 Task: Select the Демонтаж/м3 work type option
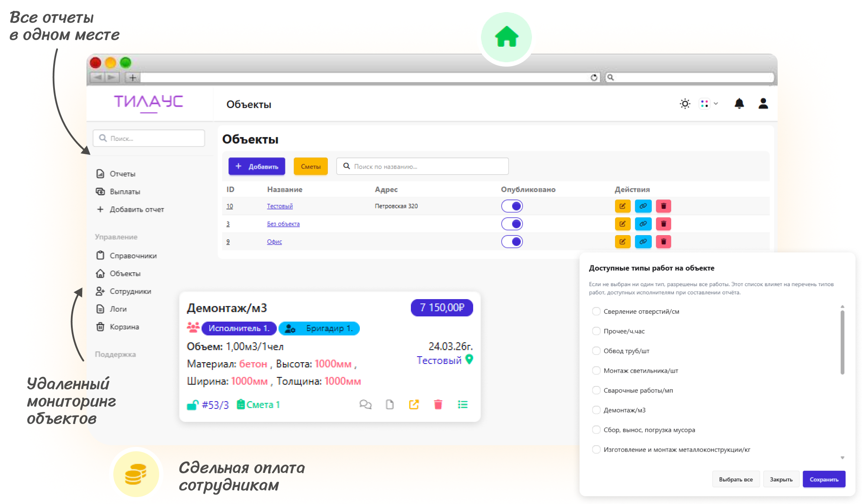click(596, 410)
